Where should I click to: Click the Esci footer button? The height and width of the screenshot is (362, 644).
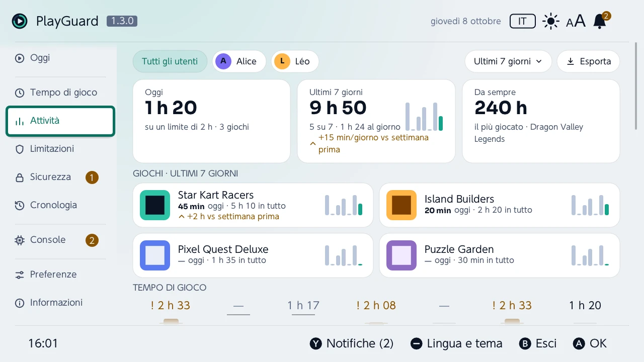click(538, 343)
